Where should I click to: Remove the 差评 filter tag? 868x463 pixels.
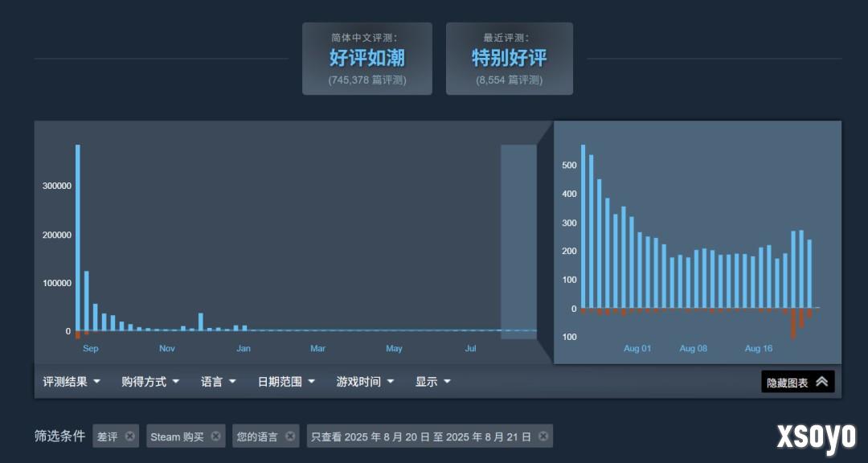pyautogui.click(x=129, y=436)
